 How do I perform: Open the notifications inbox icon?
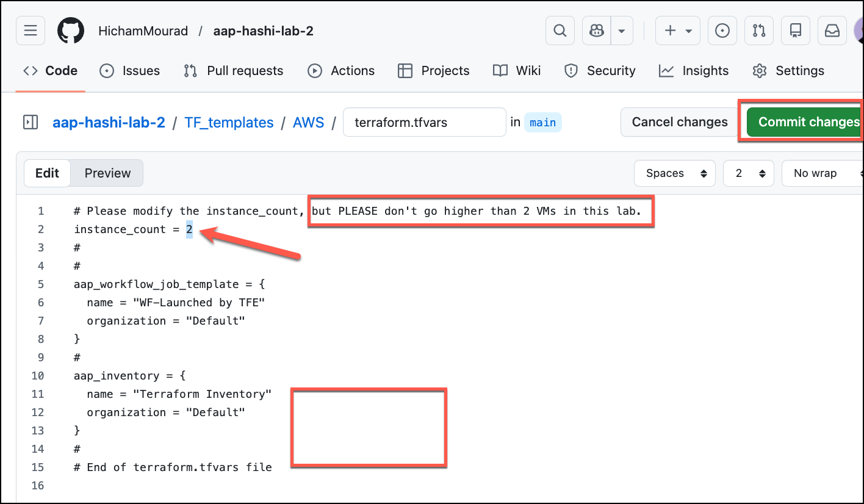pyautogui.click(x=832, y=31)
